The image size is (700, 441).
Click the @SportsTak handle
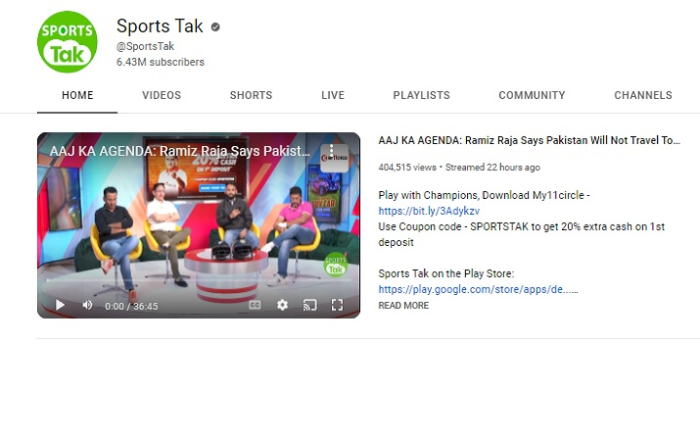pyautogui.click(x=145, y=46)
